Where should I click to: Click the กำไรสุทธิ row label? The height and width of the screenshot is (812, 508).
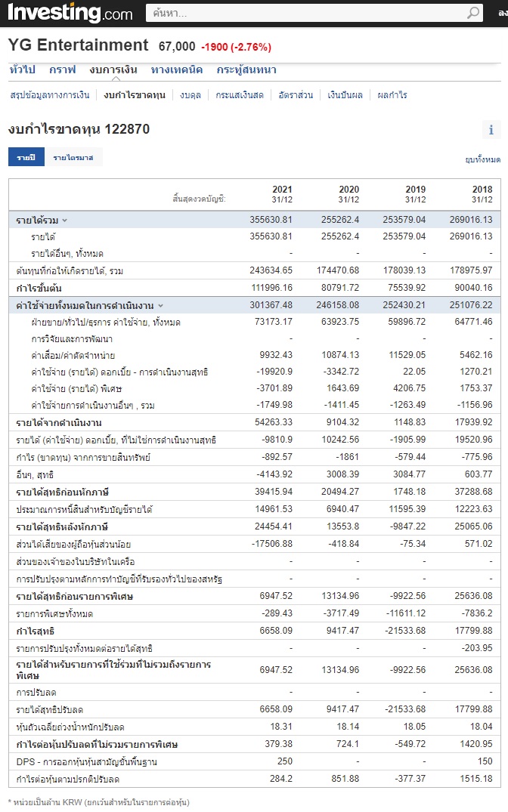click(36, 631)
